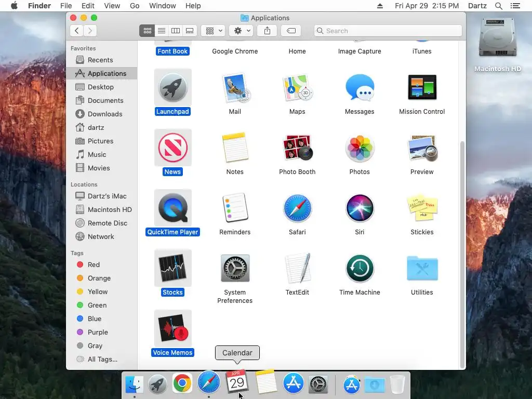532x399 pixels.
Task: Select the Notes app icon in Applications
Action: point(235,148)
